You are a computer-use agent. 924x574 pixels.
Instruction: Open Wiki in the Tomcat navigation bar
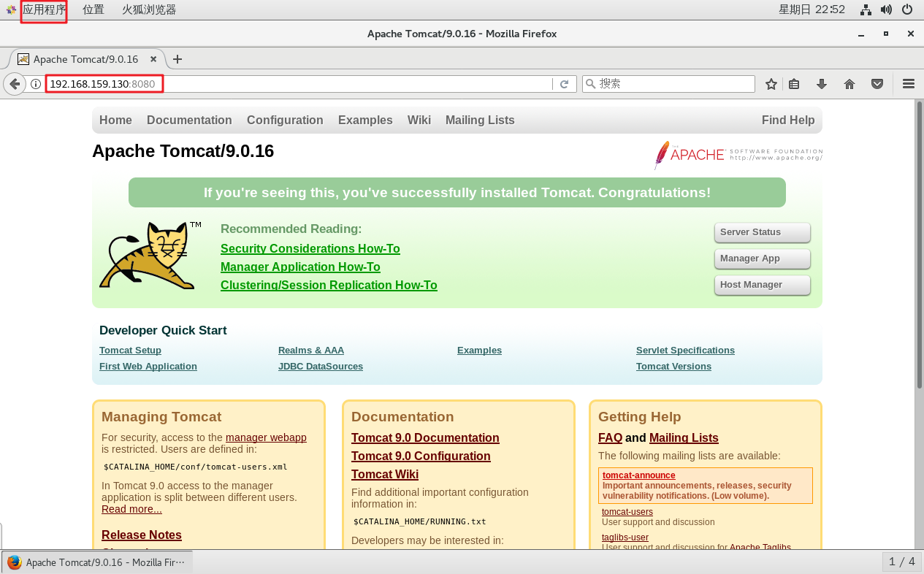[419, 120]
